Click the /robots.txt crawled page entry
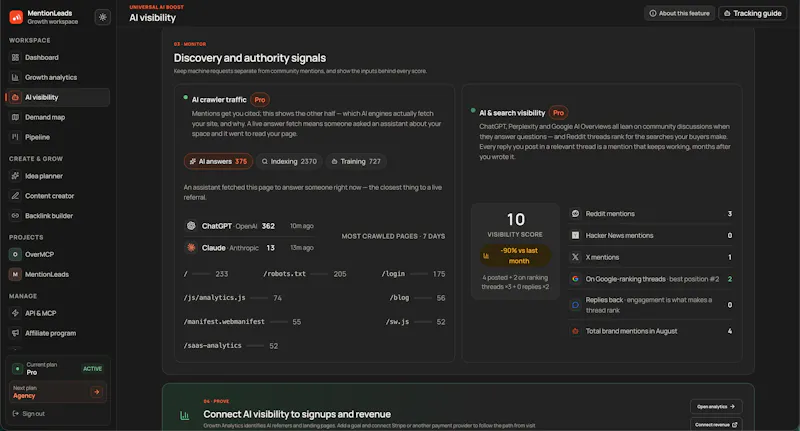 pos(305,274)
